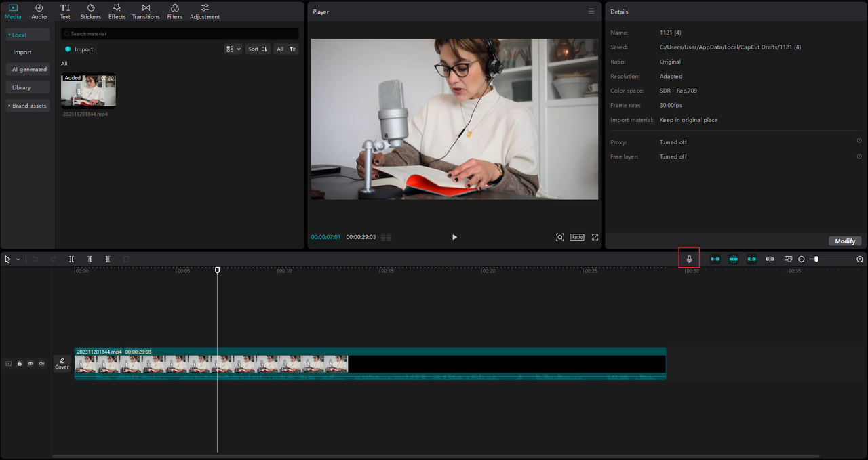Image resolution: width=868 pixels, height=460 pixels.
Task: Toggle the main track magnet
Action: point(715,259)
